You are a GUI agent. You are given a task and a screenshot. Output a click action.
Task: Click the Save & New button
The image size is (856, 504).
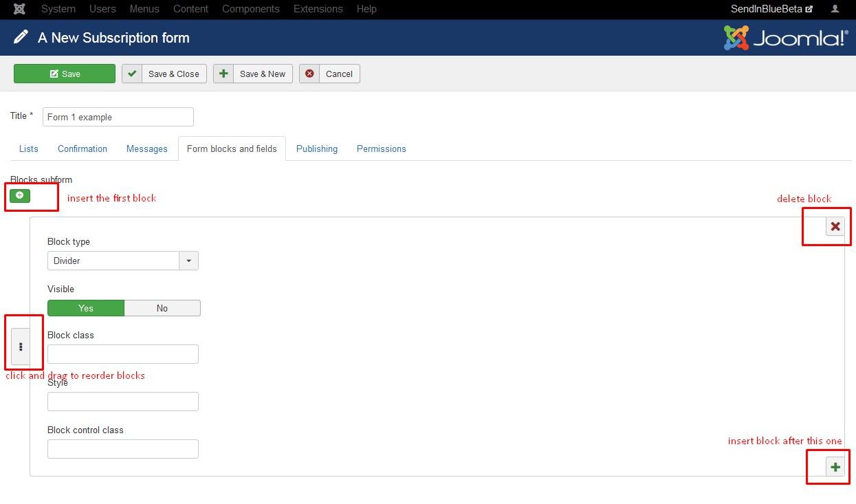pyautogui.click(x=253, y=74)
